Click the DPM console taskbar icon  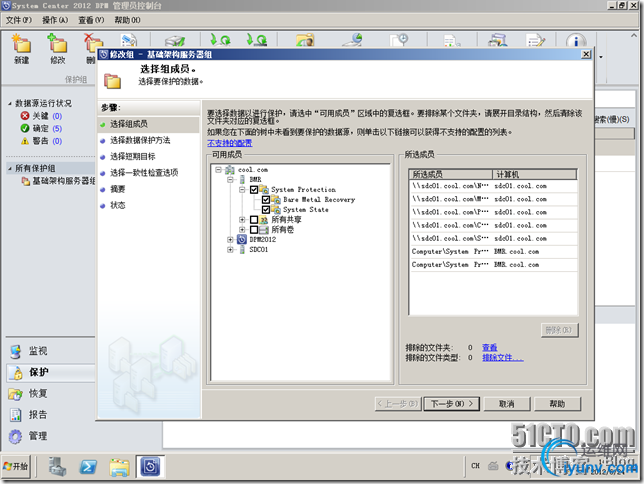(150, 467)
